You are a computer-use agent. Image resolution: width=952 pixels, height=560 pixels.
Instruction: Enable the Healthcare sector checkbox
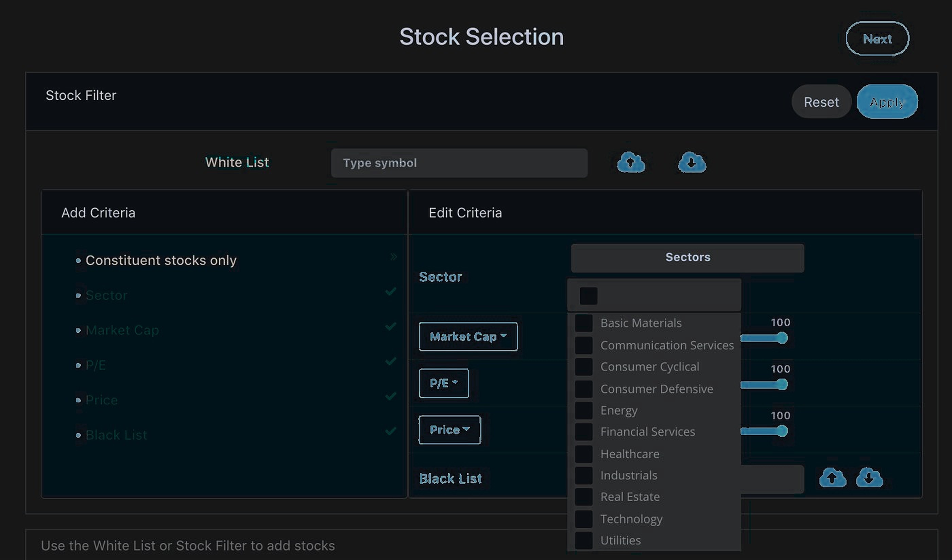point(584,454)
